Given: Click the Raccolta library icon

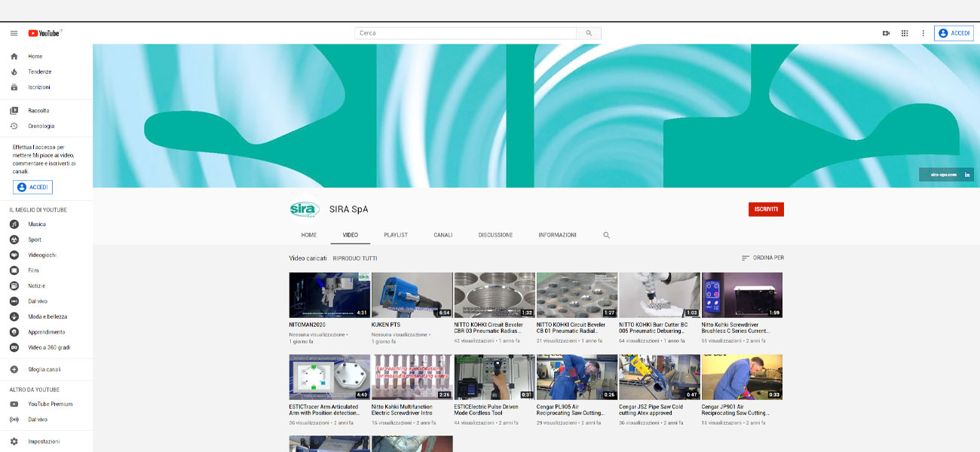Looking at the screenshot, I should click(14, 111).
